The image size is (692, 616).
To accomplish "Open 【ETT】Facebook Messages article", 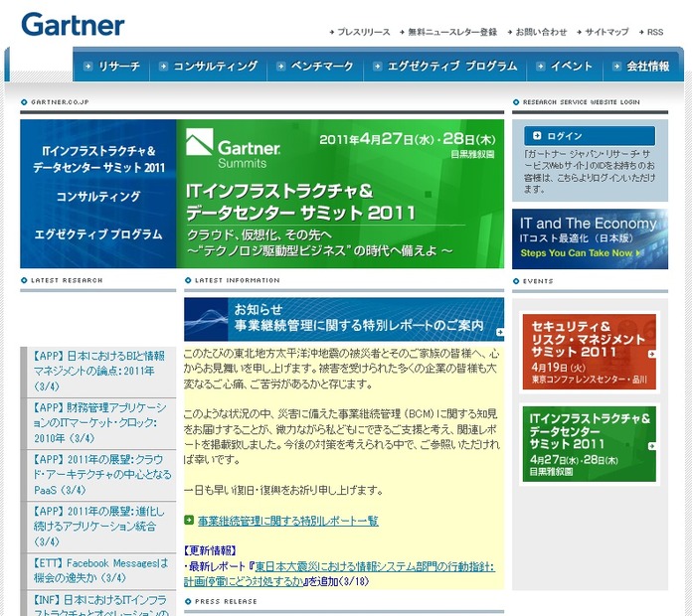I will [x=100, y=570].
